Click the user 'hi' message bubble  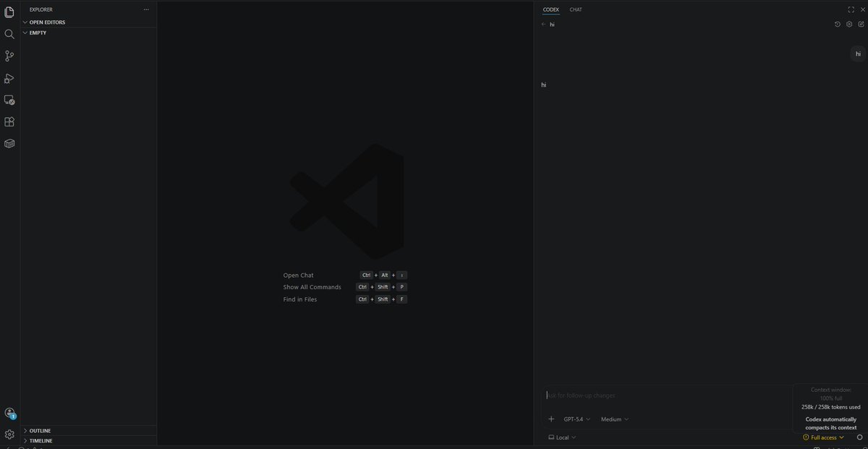858,54
